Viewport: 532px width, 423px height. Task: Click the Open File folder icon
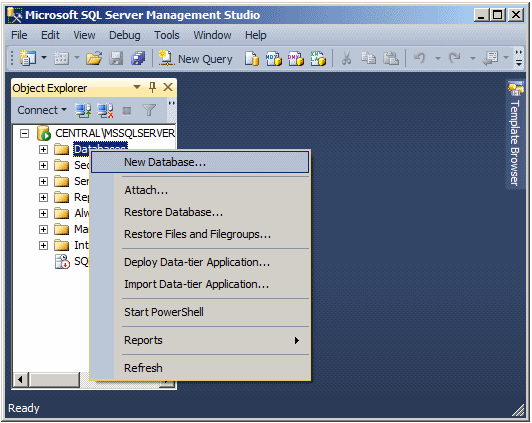pyautogui.click(x=94, y=58)
